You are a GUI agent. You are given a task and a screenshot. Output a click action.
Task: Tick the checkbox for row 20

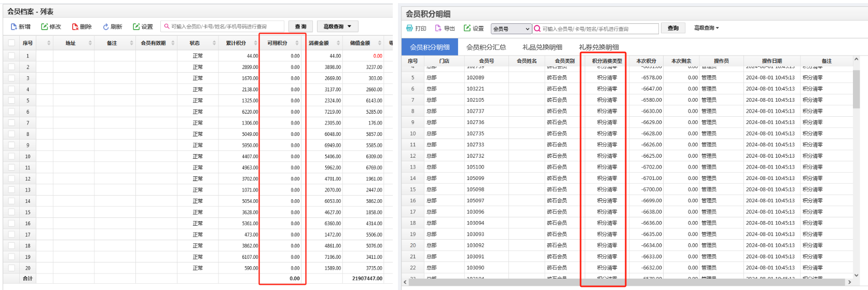(11, 268)
